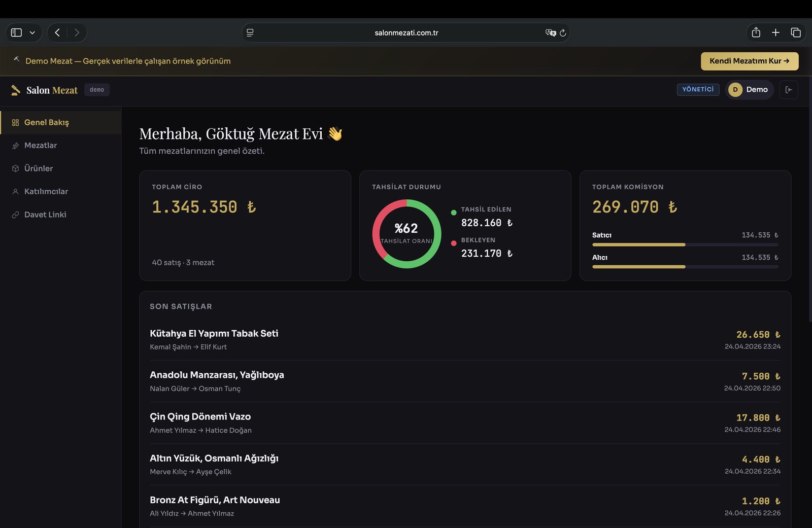This screenshot has width=812, height=528.
Task: Open Ürünler section in sidebar
Action: 60,168
